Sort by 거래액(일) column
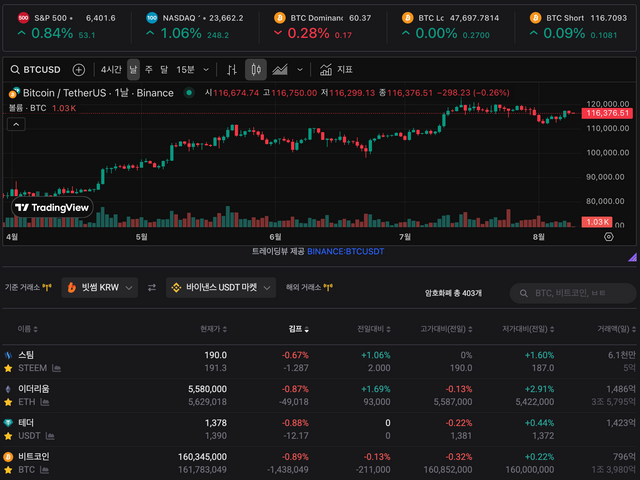640x480 pixels. (x=616, y=329)
